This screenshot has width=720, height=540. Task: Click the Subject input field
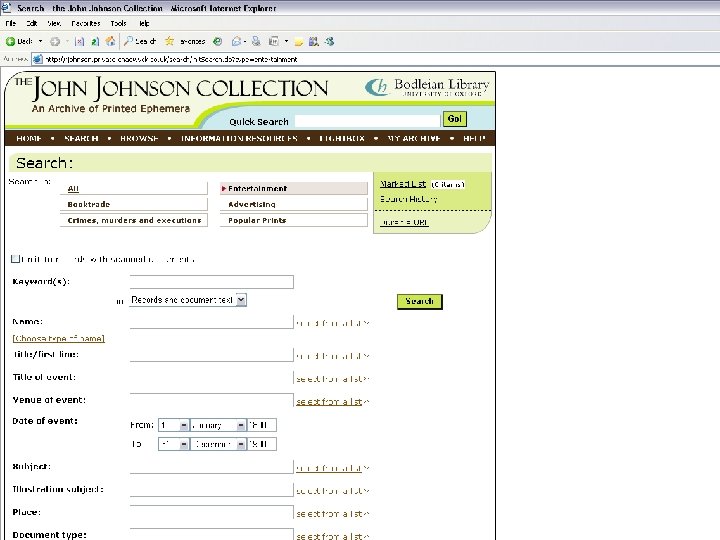click(x=212, y=467)
